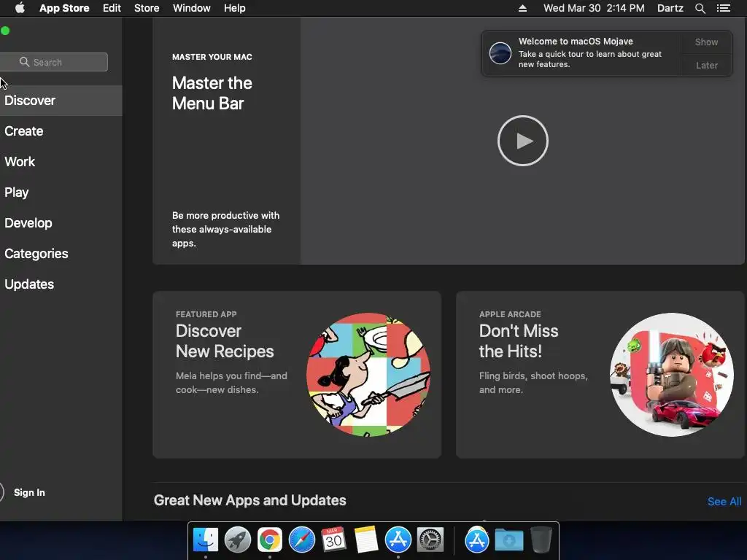The height and width of the screenshot is (560, 747).
Task: Open Trash in the Dock
Action: [x=541, y=540]
